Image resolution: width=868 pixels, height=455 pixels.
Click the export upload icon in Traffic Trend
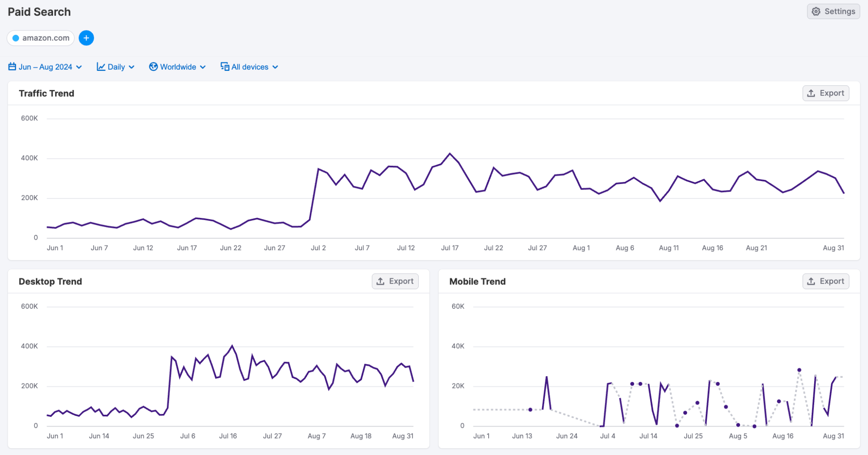pos(812,93)
